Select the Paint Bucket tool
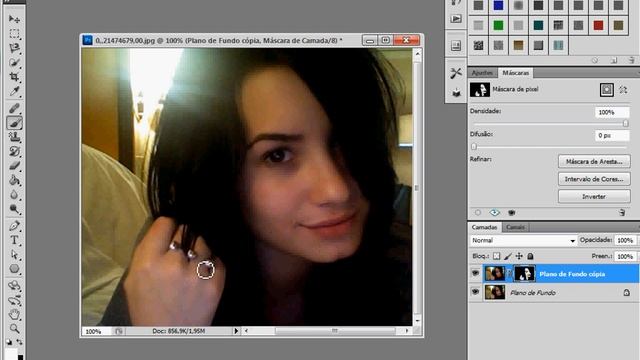Viewport: 640px width, 360px height. [14, 180]
